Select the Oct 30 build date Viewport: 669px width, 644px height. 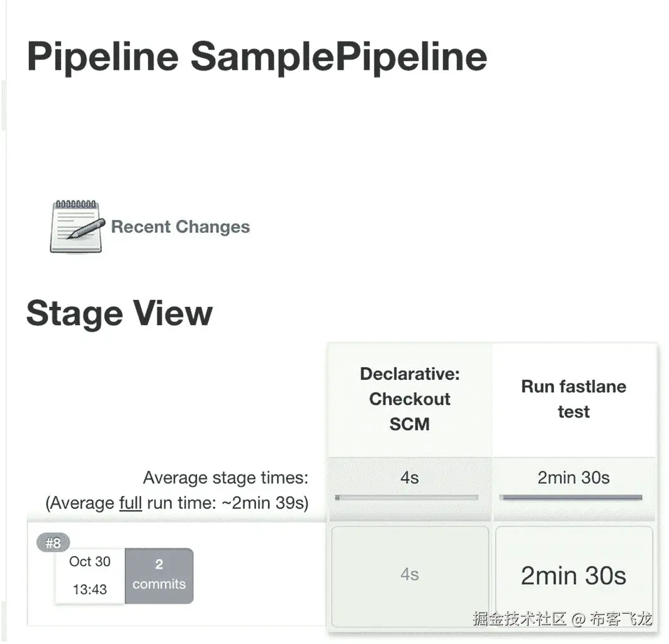90,562
